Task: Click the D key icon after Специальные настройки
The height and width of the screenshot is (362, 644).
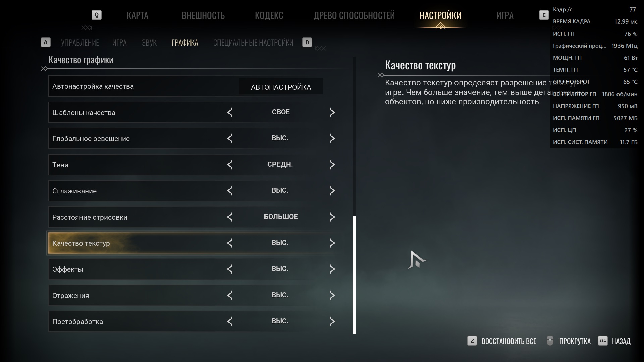Action: pyautogui.click(x=307, y=42)
